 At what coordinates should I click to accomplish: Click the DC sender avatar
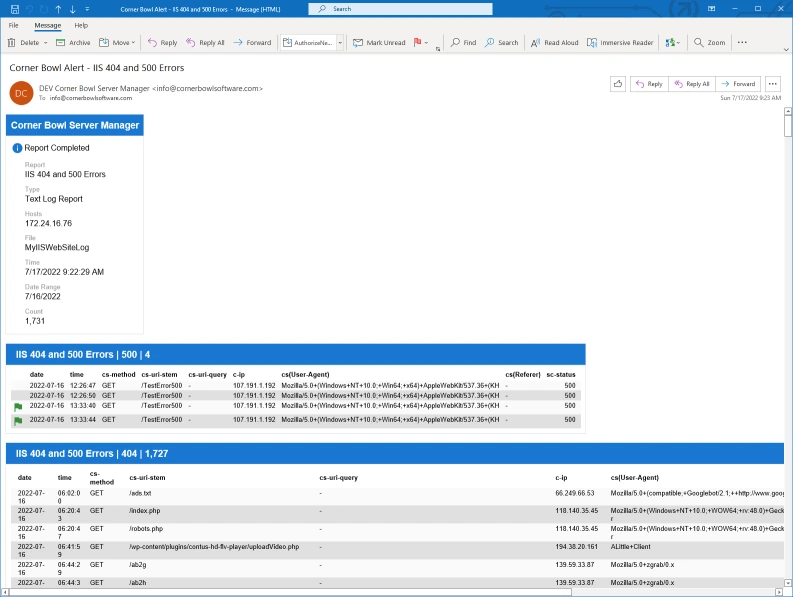(x=21, y=93)
